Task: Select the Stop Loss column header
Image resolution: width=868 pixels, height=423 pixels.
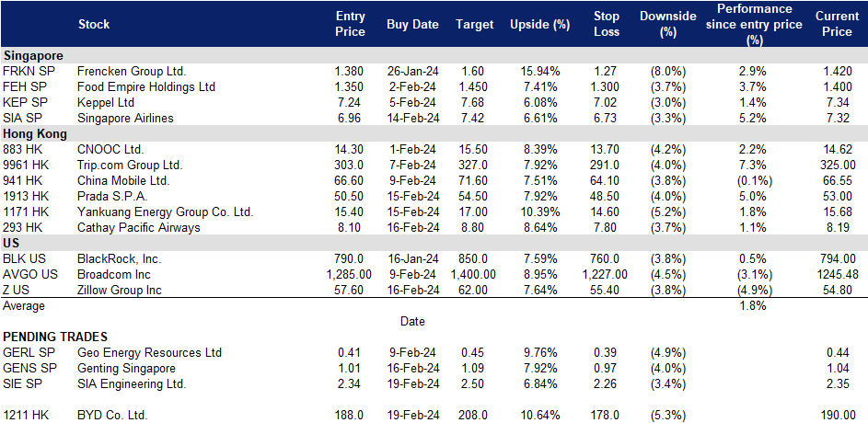Action: pyautogui.click(x=605, y=24)
